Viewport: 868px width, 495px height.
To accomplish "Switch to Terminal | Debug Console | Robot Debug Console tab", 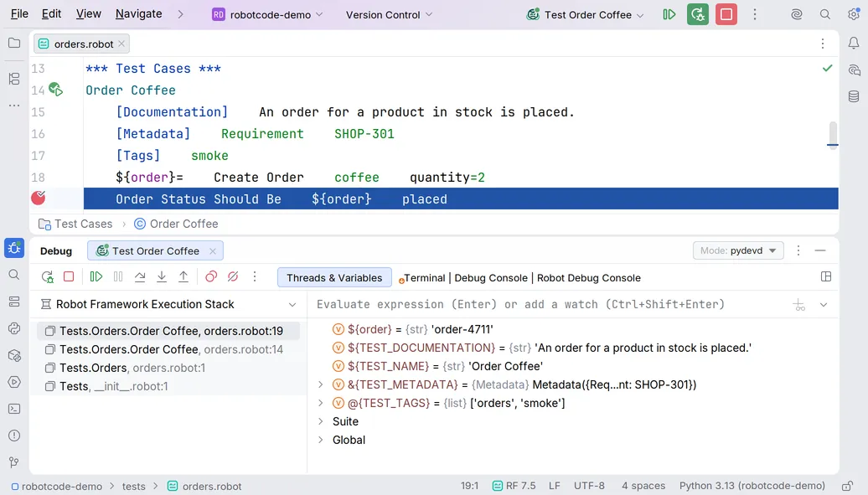I will [x=520, y=277].
